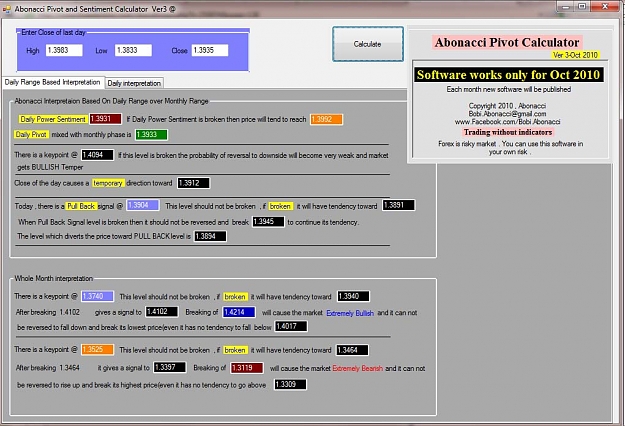Click divert level value 1.3894
This screenshot has height=426, width=625.
[210, 236]
